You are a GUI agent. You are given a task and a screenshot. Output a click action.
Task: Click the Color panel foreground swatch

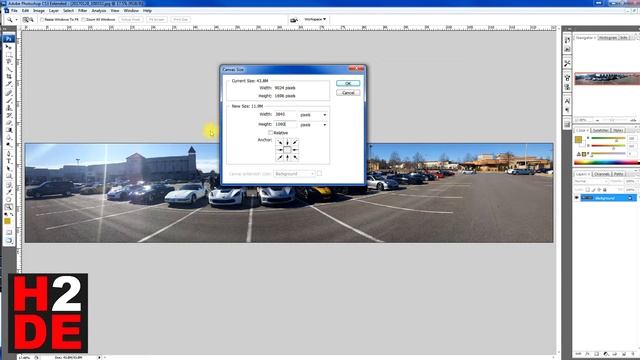[578, 140]
